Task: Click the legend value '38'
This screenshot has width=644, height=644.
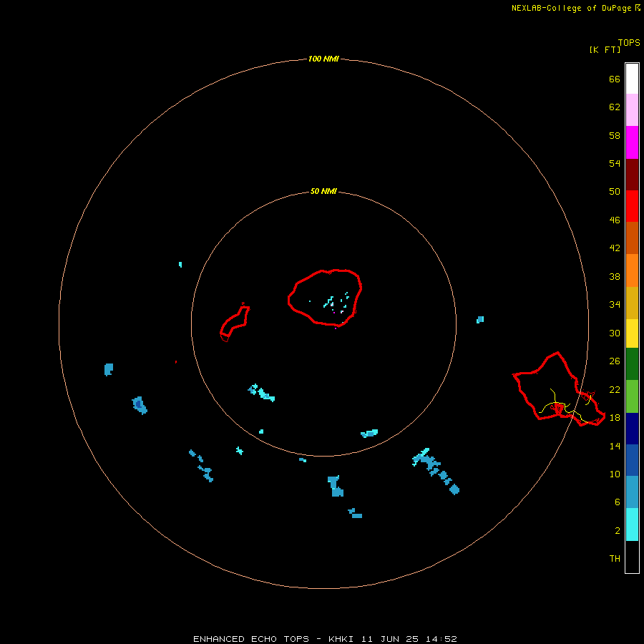Action: click(615, 276)
